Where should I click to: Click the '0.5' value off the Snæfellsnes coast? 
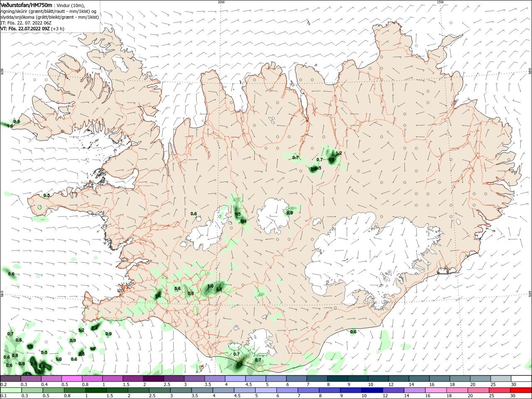tap(47, 195)
